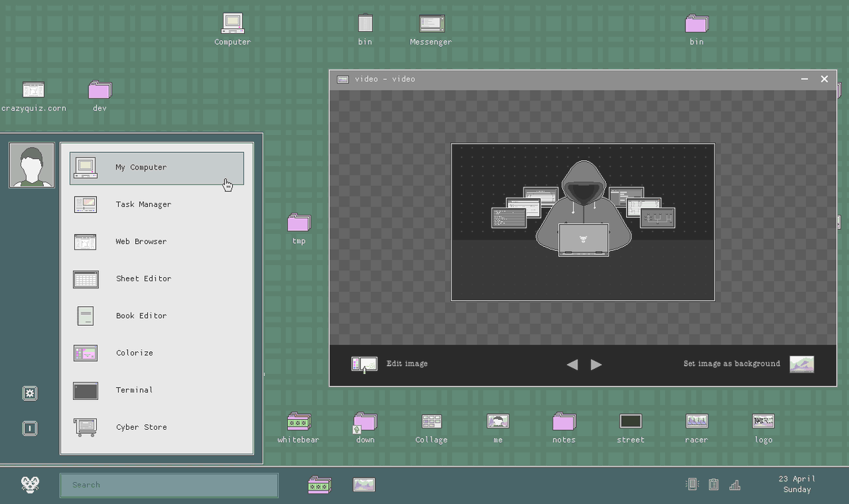Click the start menu logo on taskbar

[x=30, y=484]
